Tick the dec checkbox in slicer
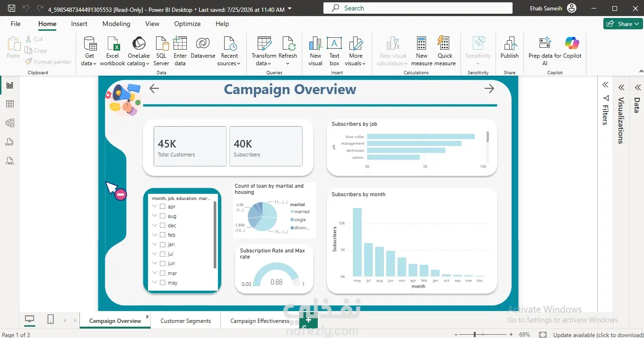644x338 pixels. point(163,225)
